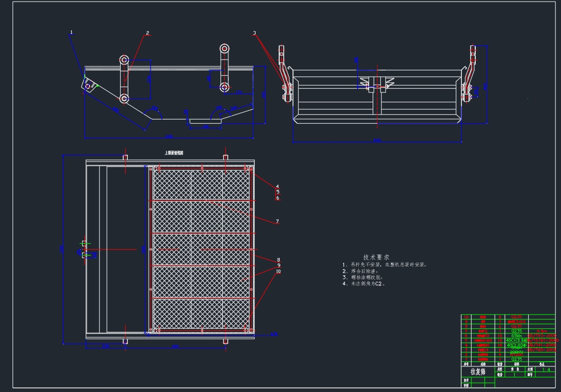Image resolution: width=561 pixels, height=392 pixels.
Task: Select callout 9 in the stacked callout group
Action: pos(278,265)
